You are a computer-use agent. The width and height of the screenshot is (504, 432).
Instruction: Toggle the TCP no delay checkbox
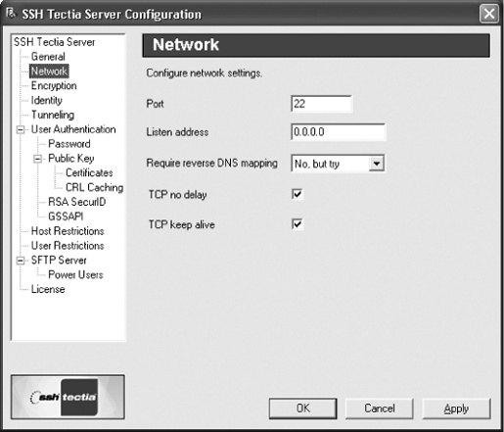tap(297, 194)
